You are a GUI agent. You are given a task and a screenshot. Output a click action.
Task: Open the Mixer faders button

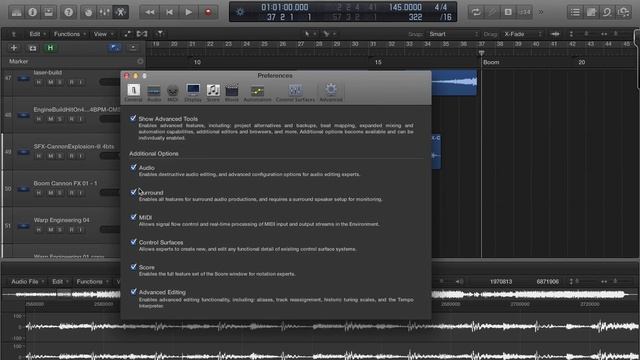click(x=104, y=12)
